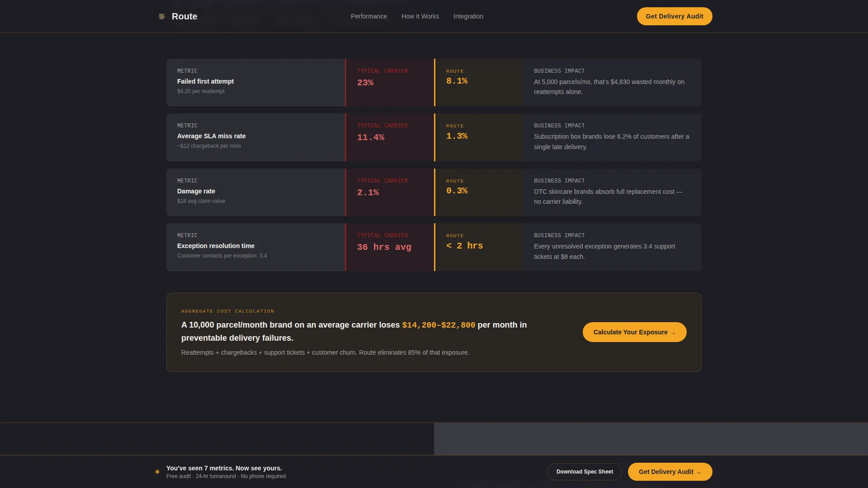Click the You've seen 7 metrics headline
Screen dimensions: 868x488
(x=224, y=468)
